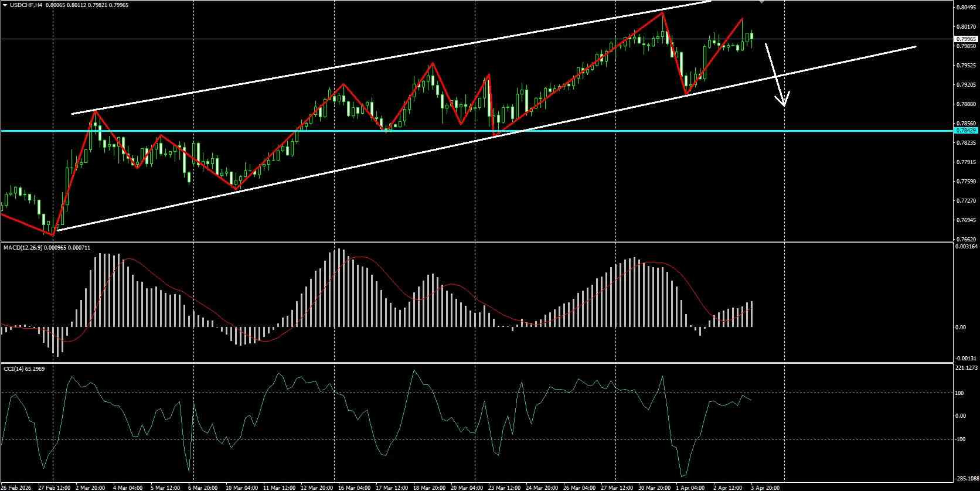Click the 0.80495 price scale value
Screen dimensions: 980x491
click(x=965, y=7)
